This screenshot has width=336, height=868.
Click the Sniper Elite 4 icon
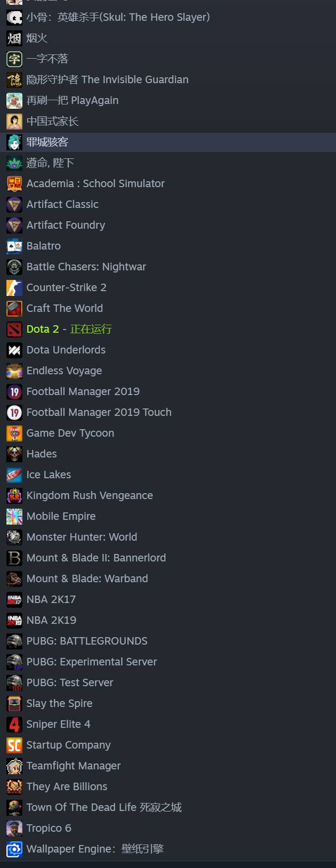click(14, 724)
